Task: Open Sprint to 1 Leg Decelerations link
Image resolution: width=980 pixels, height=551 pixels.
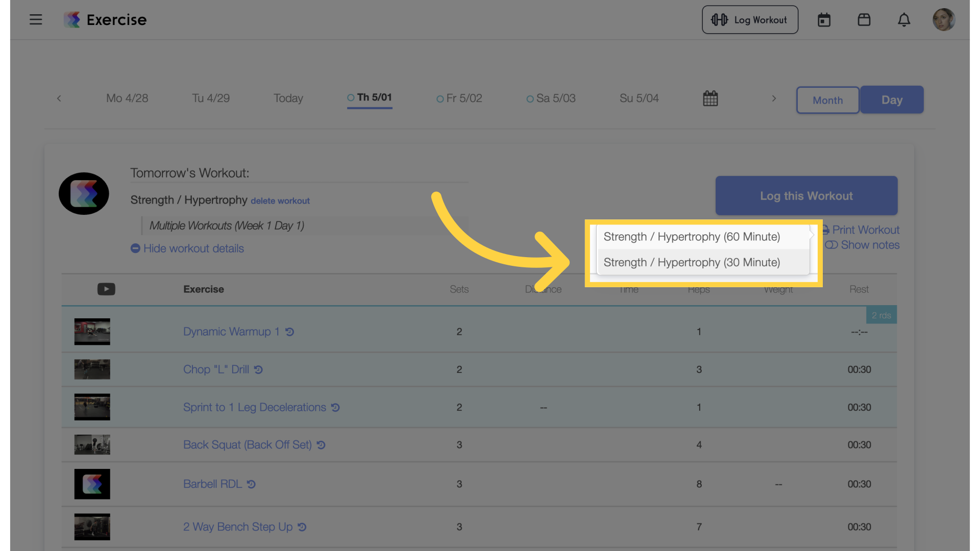Action: click(254, 408)
